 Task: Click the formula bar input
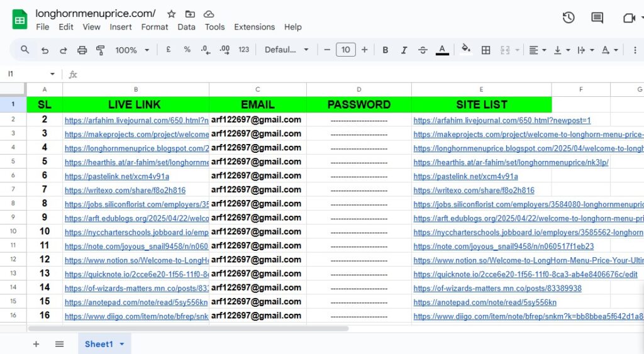[x=362, y=74]
